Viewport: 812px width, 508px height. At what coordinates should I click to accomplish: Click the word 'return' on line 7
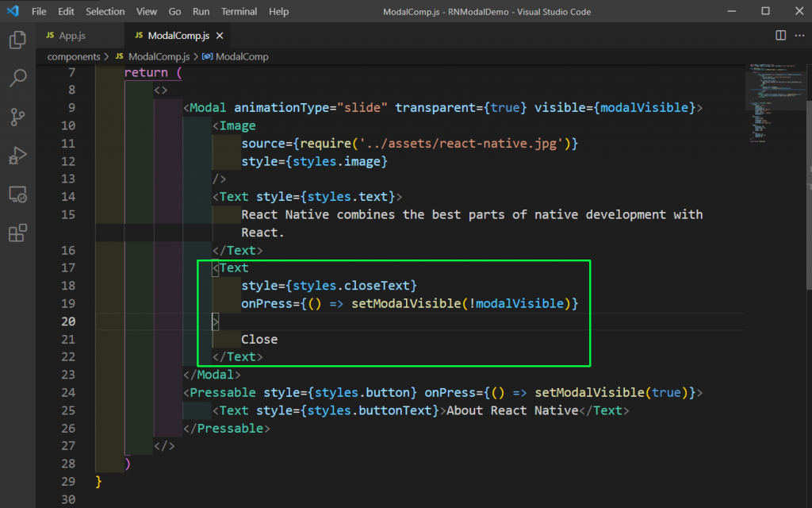pos(146,72)
